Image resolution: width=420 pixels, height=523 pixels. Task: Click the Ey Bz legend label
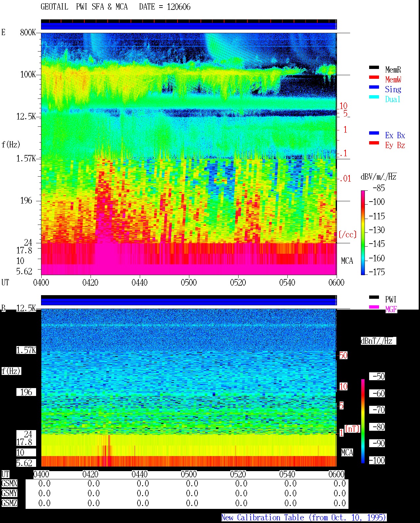[x=395, y=145]
